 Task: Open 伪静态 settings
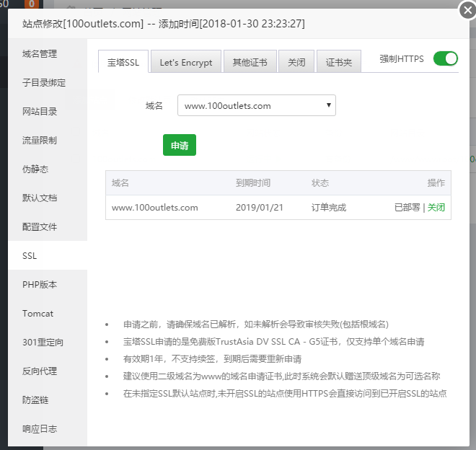click(36, 169)
